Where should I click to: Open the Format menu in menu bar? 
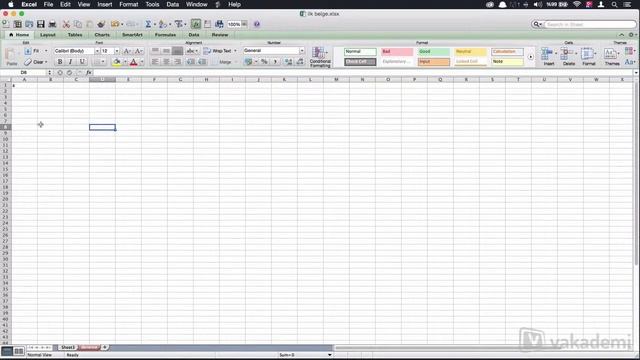tap(129, 4)
